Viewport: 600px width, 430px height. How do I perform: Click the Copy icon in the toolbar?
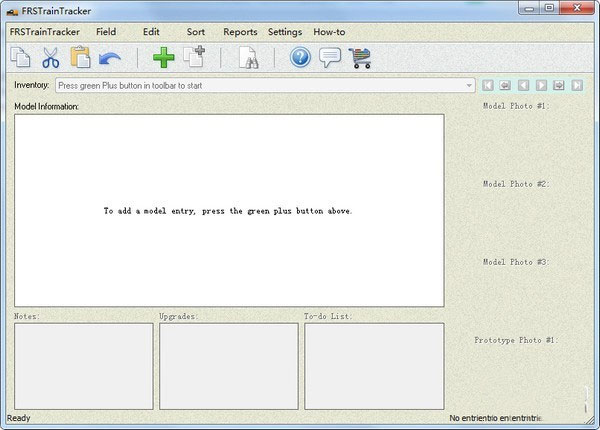click(x=20, y=57)
